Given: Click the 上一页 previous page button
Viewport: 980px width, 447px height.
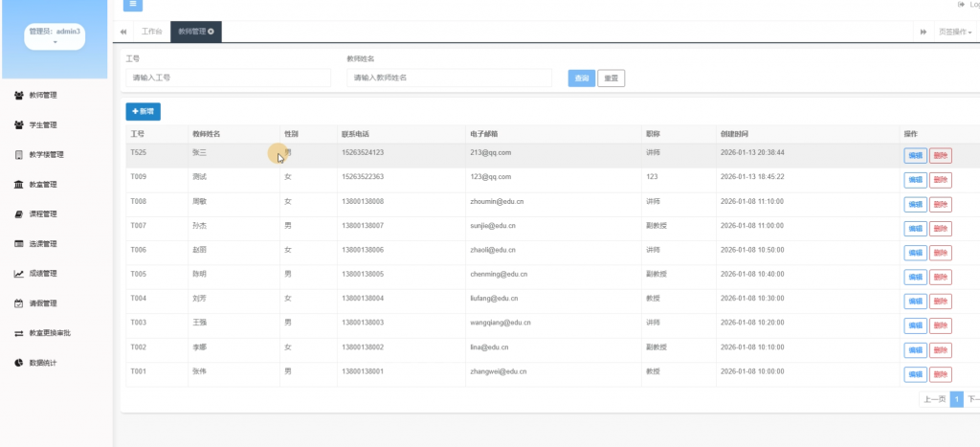Looking at the screenshot, I should [934, 399].
